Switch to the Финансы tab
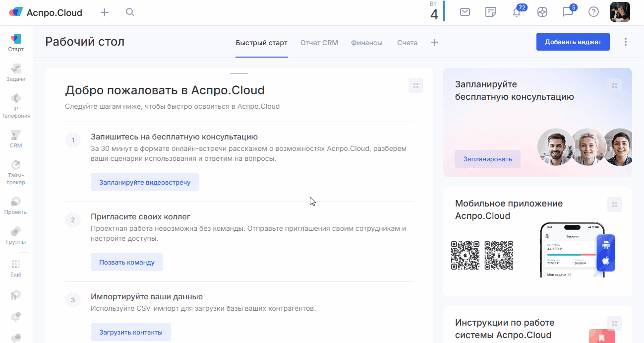The image size is (644, 343). (x=367, y=43)
